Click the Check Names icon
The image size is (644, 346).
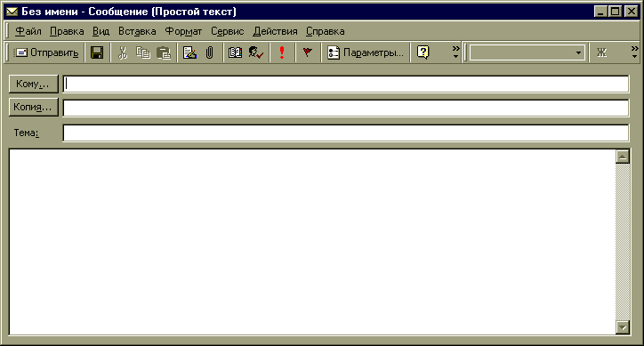(x=256, y=52)
